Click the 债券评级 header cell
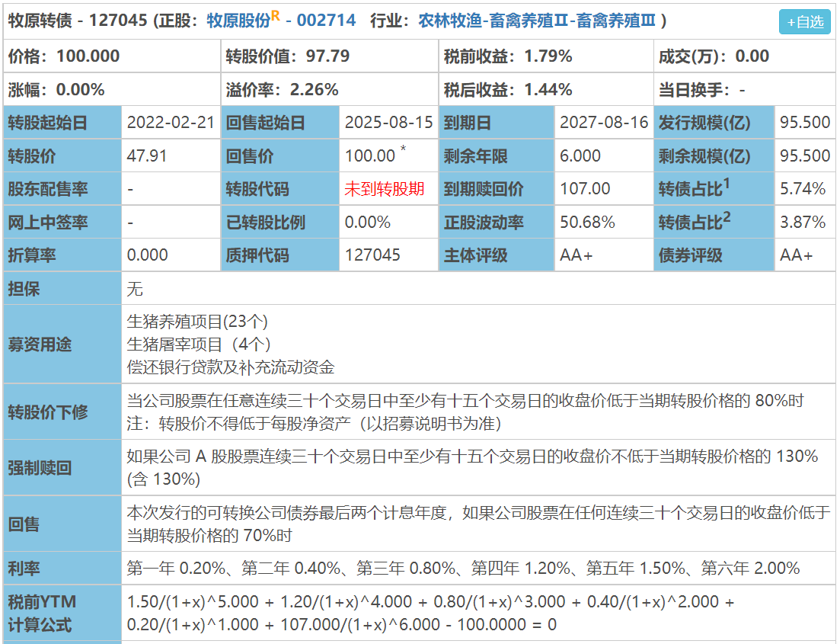Image resolution: width=840 pixels, height=644 pixels. coord(714,255)
